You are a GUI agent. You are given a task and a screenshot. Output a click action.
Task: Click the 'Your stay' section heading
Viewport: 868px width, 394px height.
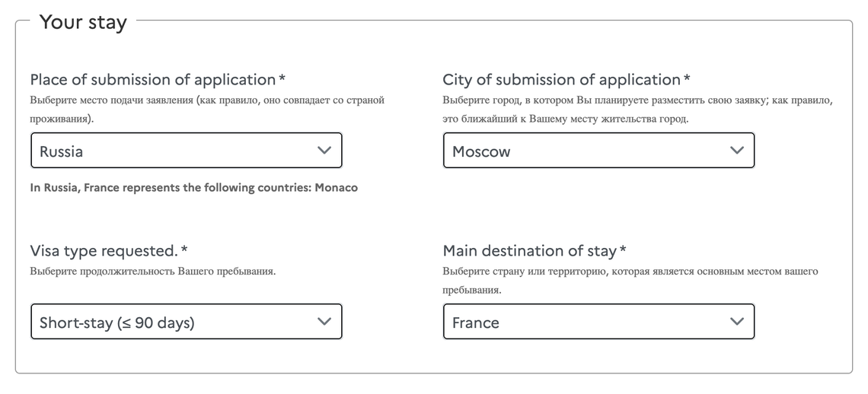(x=83, y=22)
